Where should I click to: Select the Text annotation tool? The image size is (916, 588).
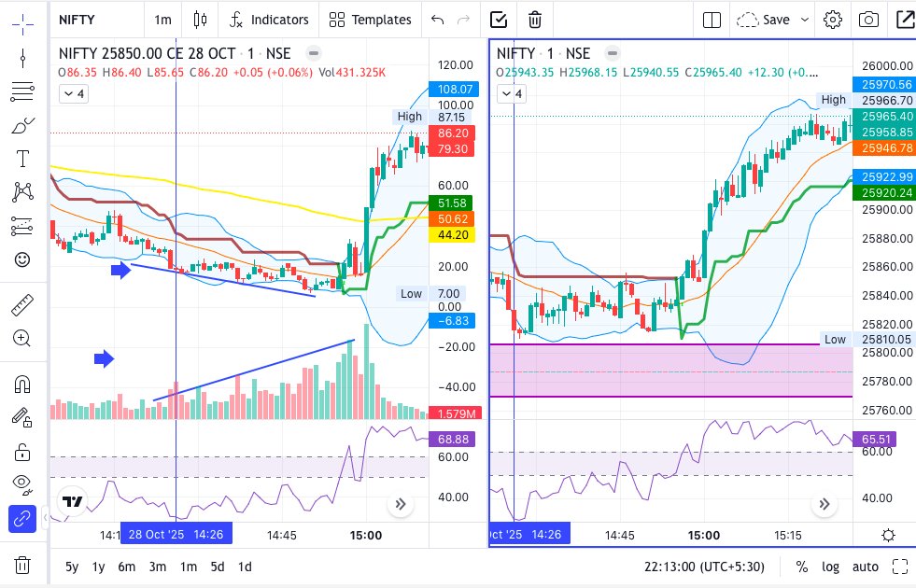point(22,159)
